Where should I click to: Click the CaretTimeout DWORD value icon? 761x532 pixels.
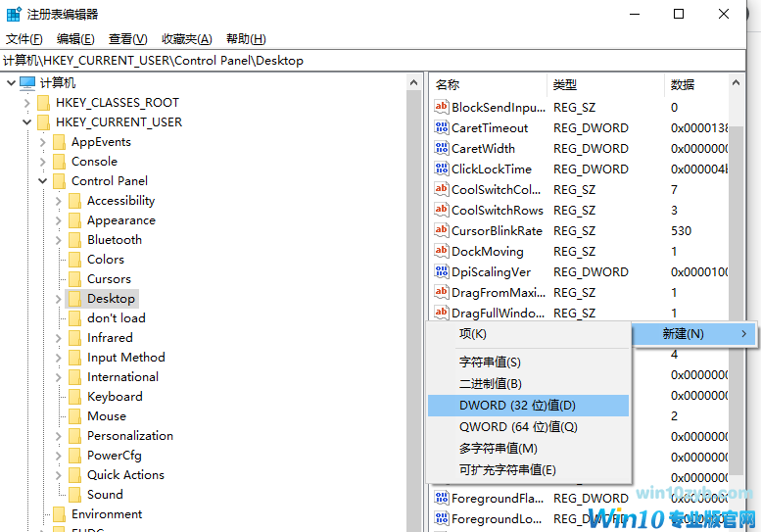(x=441, y=128)
